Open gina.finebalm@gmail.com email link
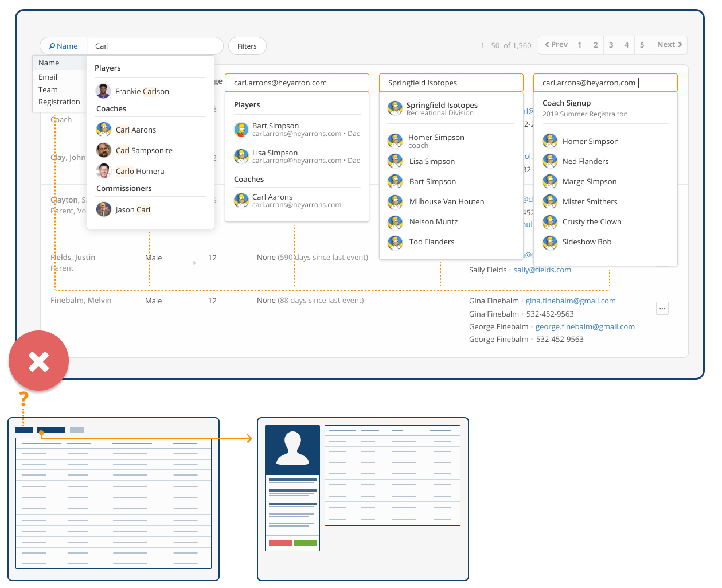The height and width of the screenshot is (588, 722). pos(571,301)
